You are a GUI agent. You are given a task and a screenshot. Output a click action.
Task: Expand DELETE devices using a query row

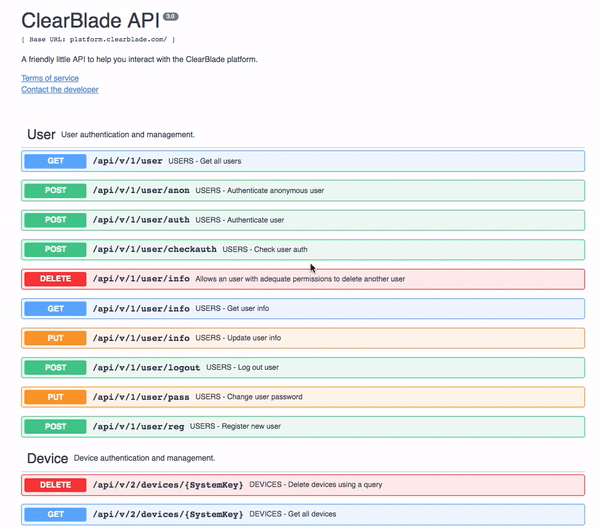point(300,485)
